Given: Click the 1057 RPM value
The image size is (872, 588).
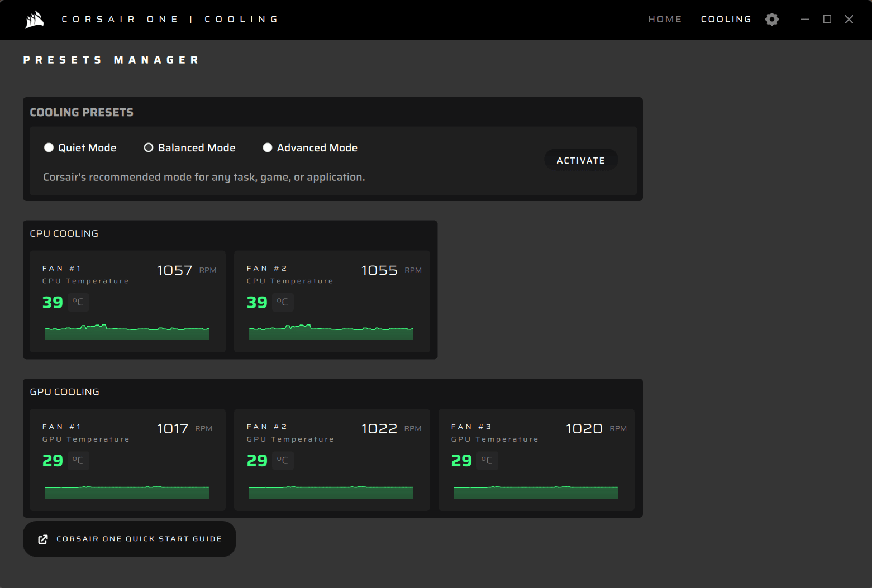Looking at the screenshot, I should click(174, 270).
